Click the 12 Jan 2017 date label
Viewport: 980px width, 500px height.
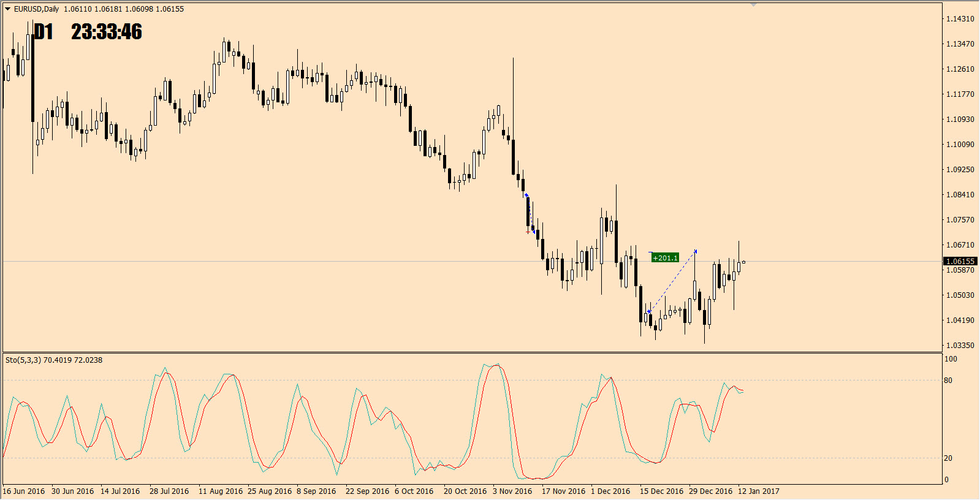tap(759, 491)
